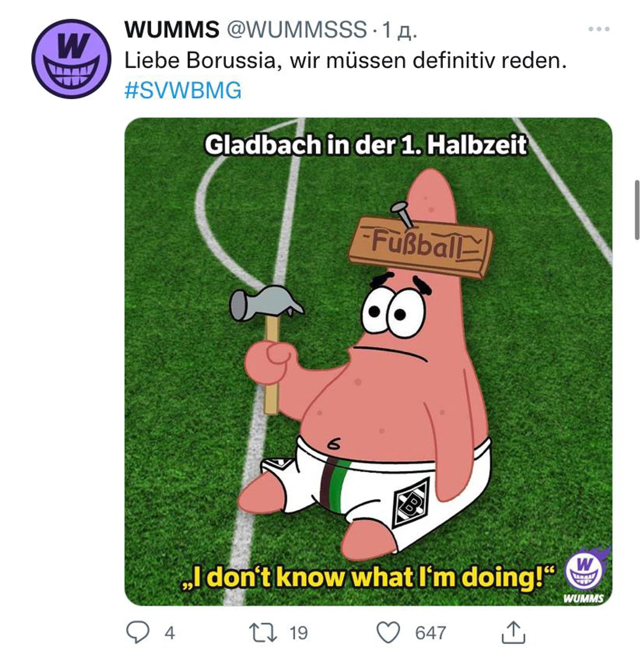Like the tweet with the heart icon
This screenshot has width=644, height=667.
point(388,633)
